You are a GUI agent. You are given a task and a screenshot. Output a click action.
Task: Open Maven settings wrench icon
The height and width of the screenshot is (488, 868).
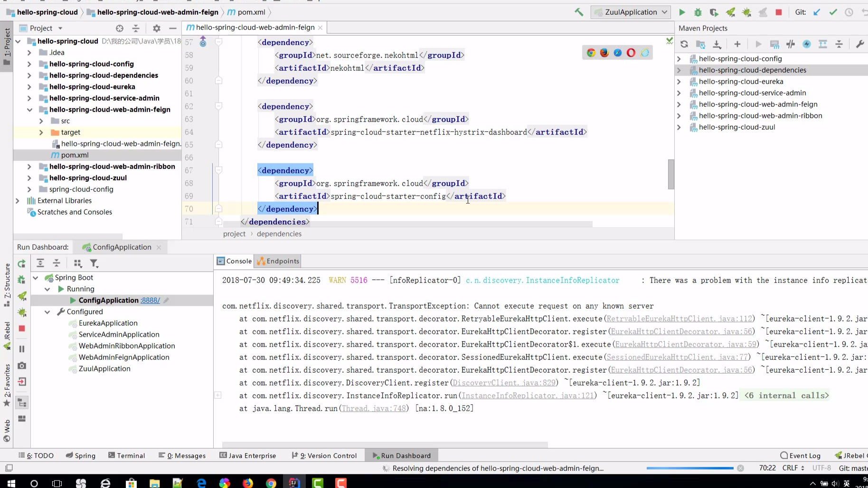coord(859,44)
